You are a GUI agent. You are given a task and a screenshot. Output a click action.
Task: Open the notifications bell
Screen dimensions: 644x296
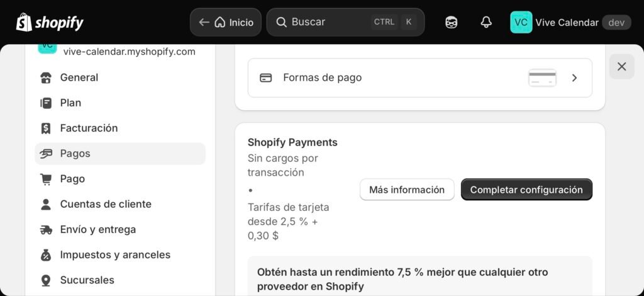coord(486,22)
